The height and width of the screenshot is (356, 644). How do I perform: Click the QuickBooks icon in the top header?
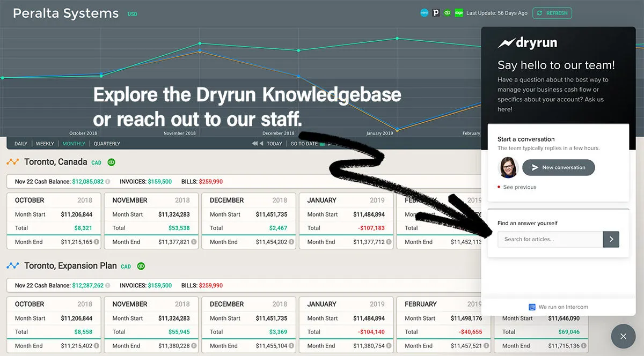[x=448, y=13]
